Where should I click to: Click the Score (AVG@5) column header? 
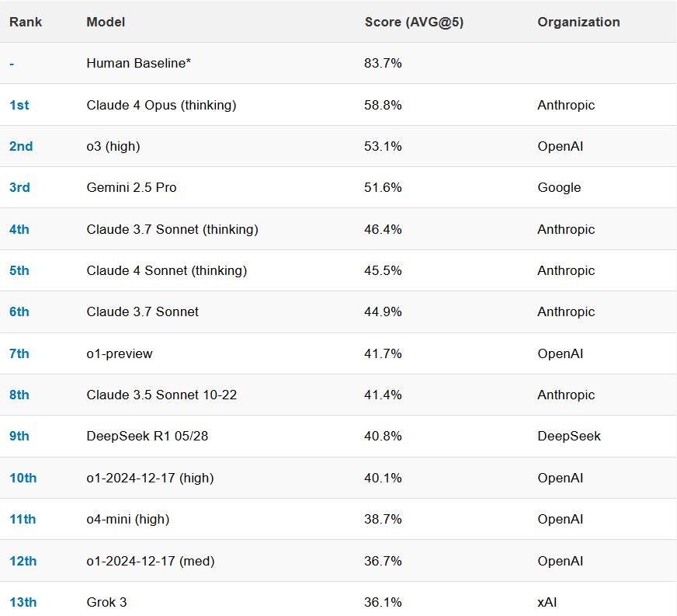tap(414, 22)
